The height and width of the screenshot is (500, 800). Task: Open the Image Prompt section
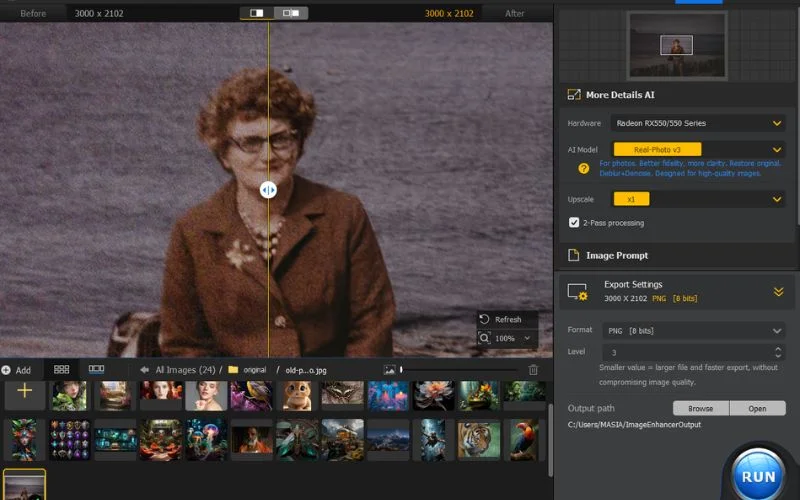[x=618, y=255]
